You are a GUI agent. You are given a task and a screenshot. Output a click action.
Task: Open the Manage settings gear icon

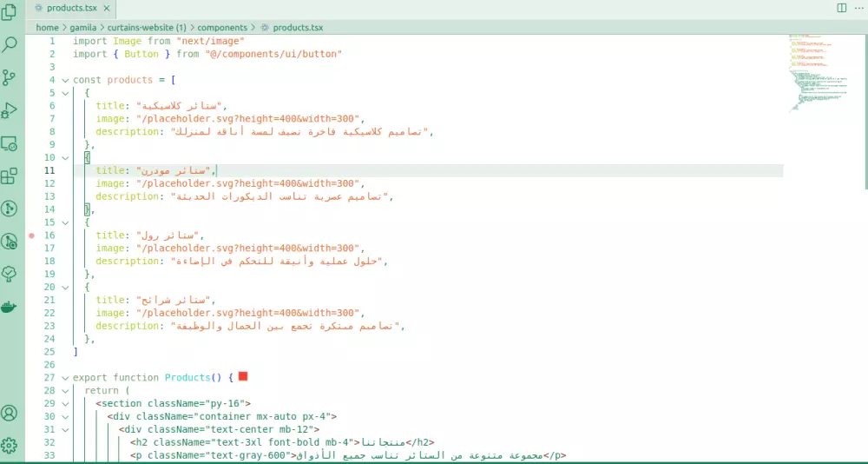pyautogui.click(x=9, y=445)
